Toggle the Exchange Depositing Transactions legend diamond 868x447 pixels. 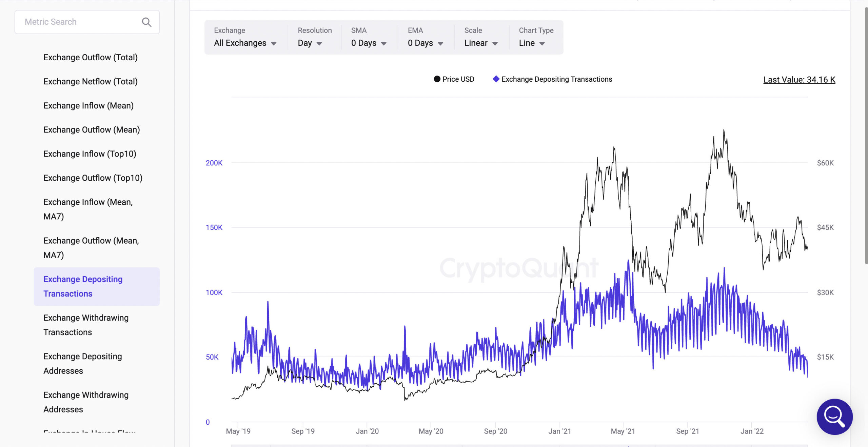click(x=496, y=79)
